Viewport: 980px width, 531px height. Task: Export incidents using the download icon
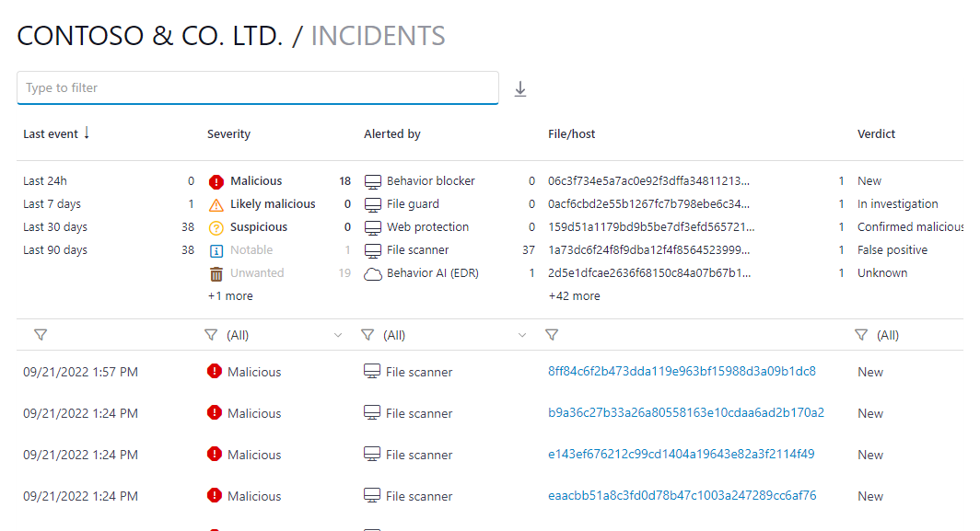tap(520, 88)
